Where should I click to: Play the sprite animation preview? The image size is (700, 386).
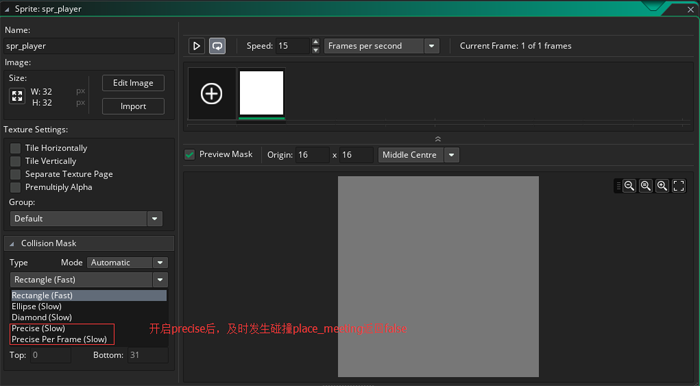pyautogui.click(x=196, y=46)
